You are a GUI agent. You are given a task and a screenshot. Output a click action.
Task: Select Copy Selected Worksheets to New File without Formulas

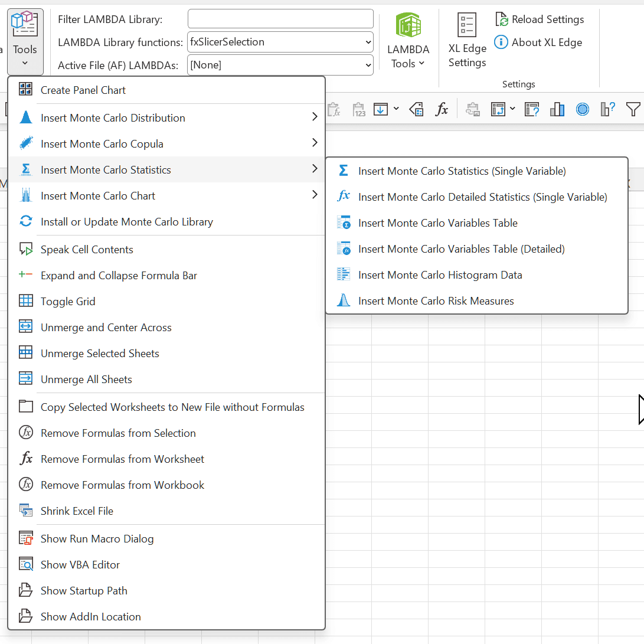pos(166,407)
